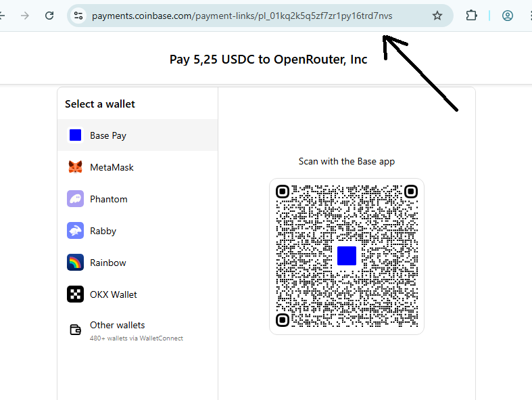Click the Rainbow wallet icon

coord(75,263)
